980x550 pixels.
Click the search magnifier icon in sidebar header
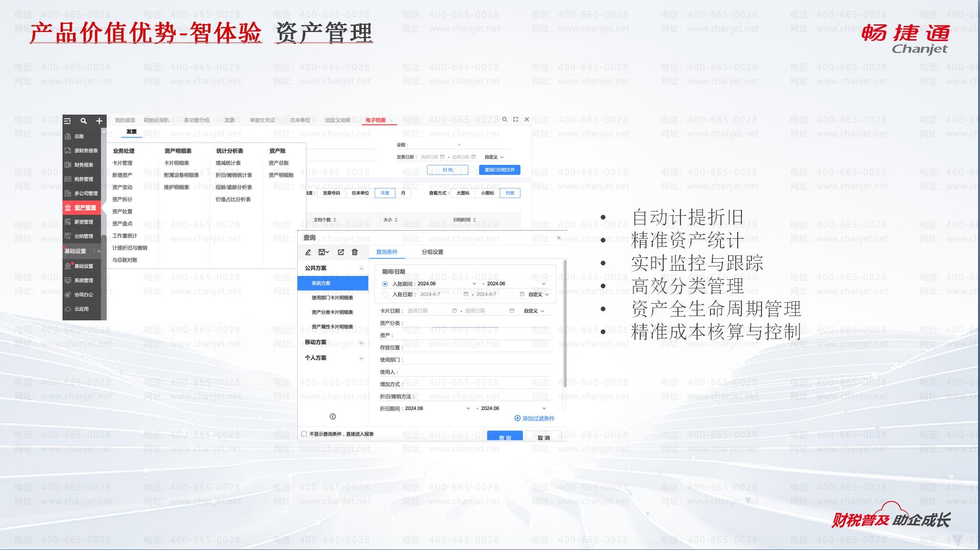[83, 121]
